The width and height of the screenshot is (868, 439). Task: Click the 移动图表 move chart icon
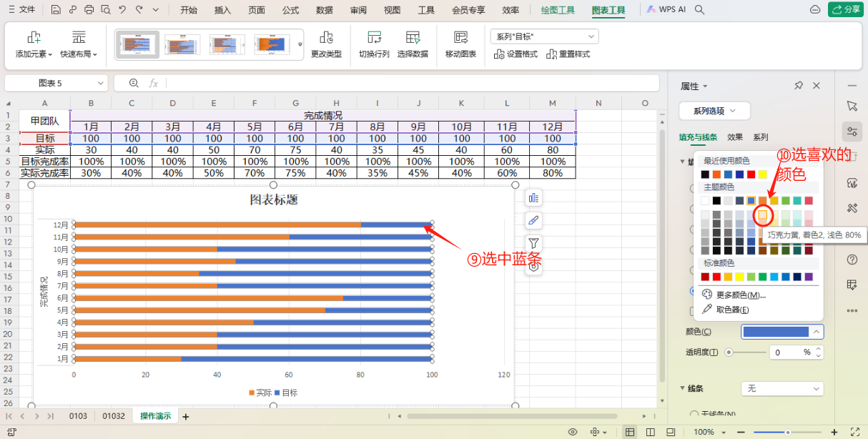460,37
